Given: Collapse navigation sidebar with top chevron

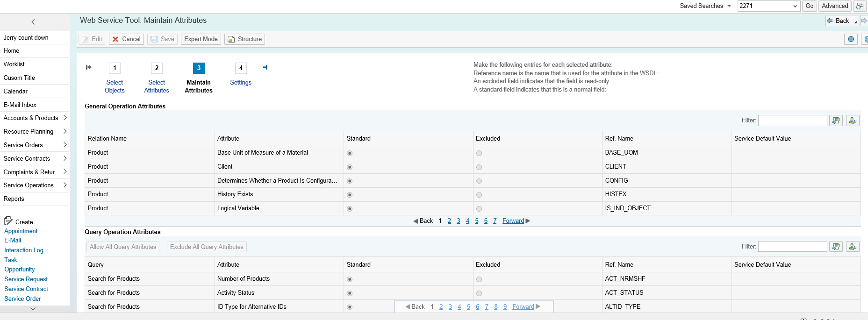Looking at the screenshot, I should coord(33,22).
